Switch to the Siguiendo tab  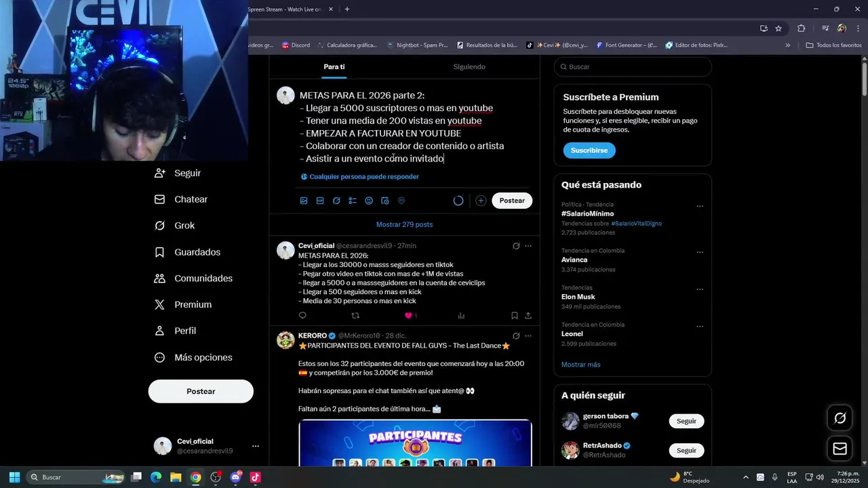click(x=469, y=66)
